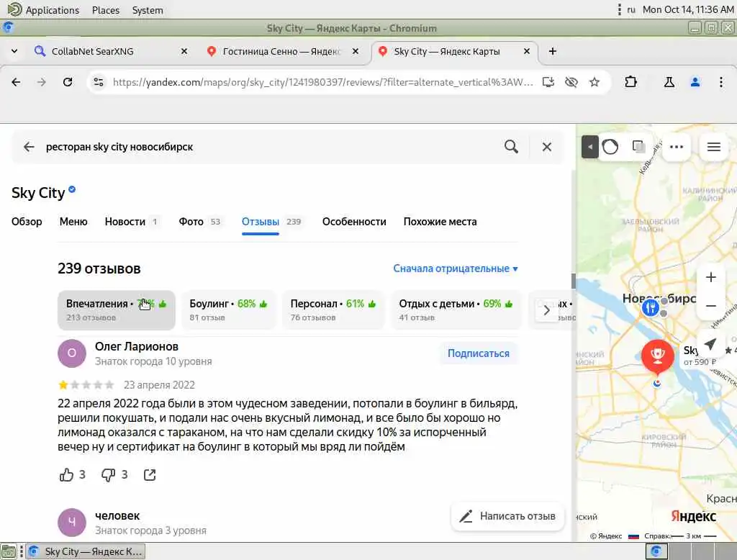
Task: Click the install app icon in address bar
Action: pyautogui.click(x=548, y=82)
